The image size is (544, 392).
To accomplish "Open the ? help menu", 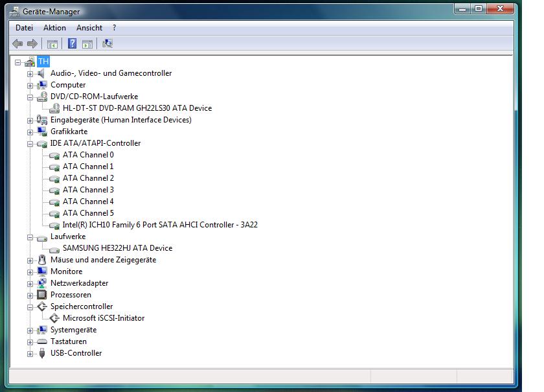I will click(114, 28).
